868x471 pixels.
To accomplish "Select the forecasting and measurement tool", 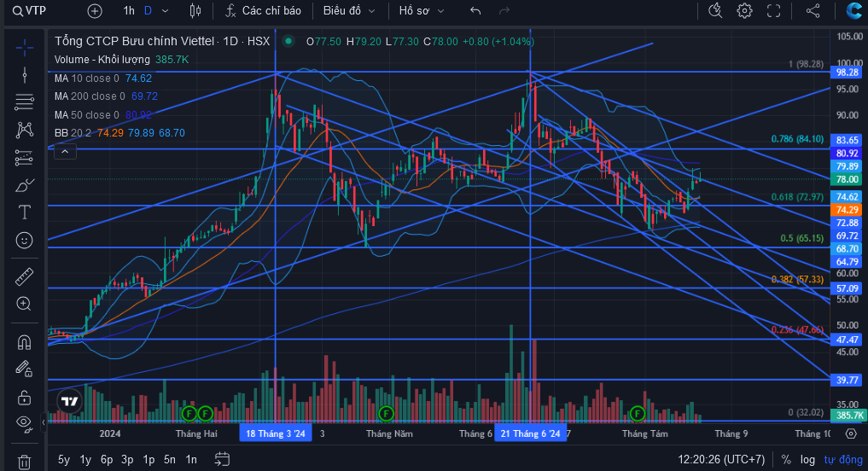I will pos(25,158).
